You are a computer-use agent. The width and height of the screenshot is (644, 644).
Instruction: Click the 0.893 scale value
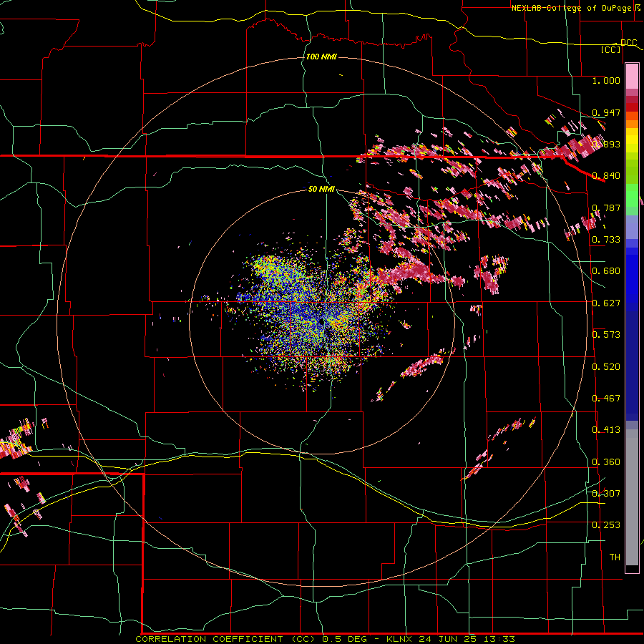pos(606,144)
